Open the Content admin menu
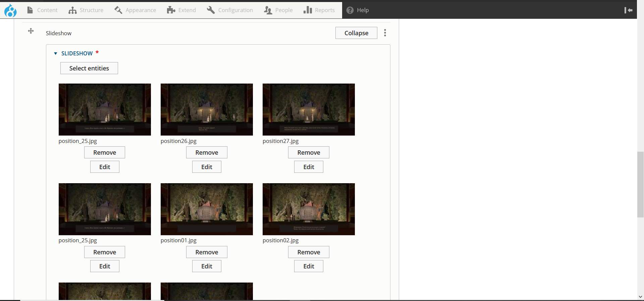The image size is (644, 301). pos(42,10)
